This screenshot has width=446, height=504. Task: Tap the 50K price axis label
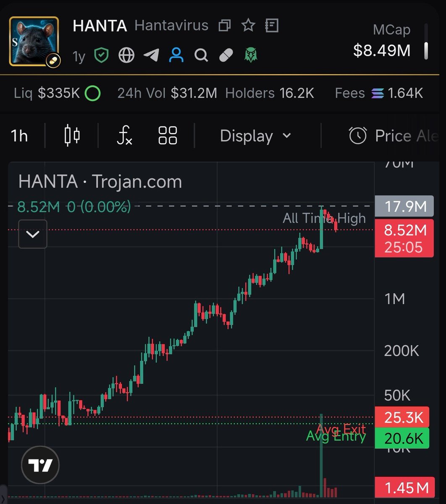point(397,395)
